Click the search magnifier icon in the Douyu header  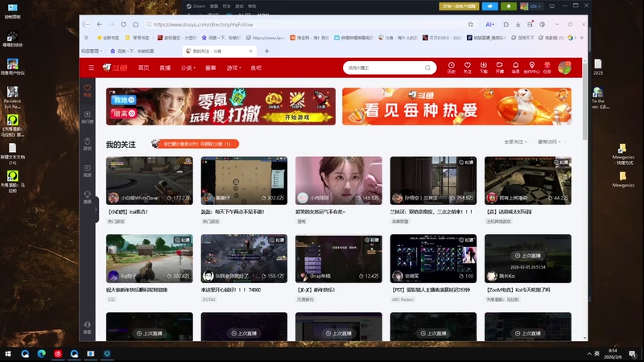click(427, 68)
